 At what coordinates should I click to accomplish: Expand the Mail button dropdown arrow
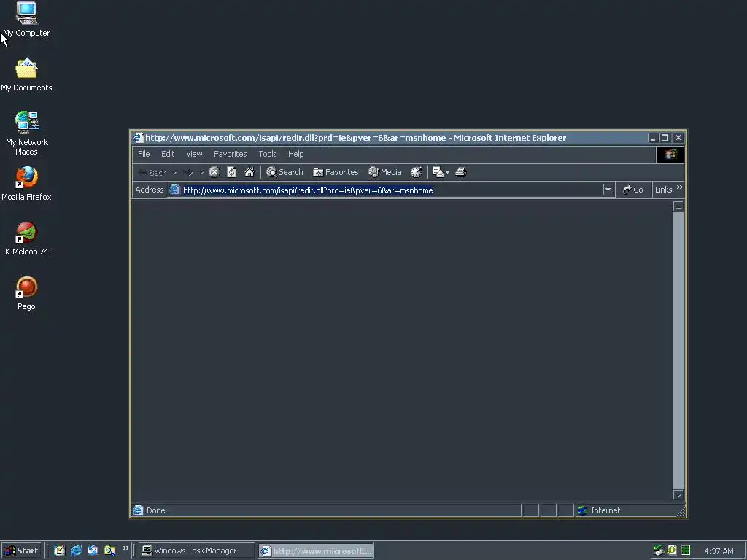click(x=447, y=173)
